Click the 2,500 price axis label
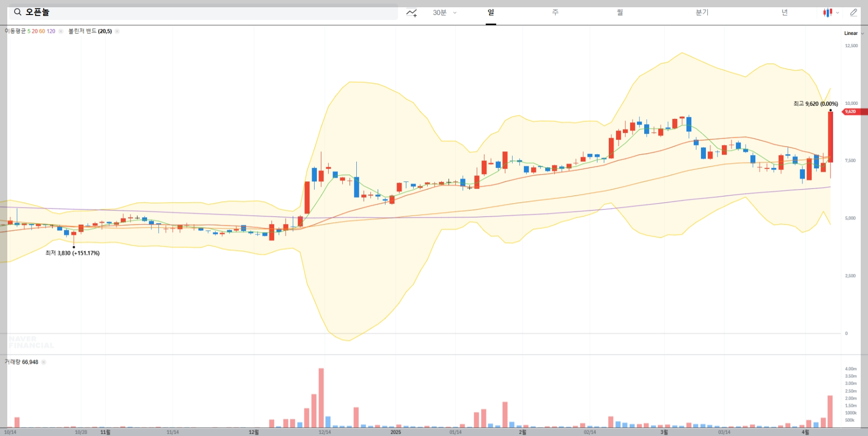Viewport: 868px width, 436px height. pyautogui.click(x=850, y=275)
